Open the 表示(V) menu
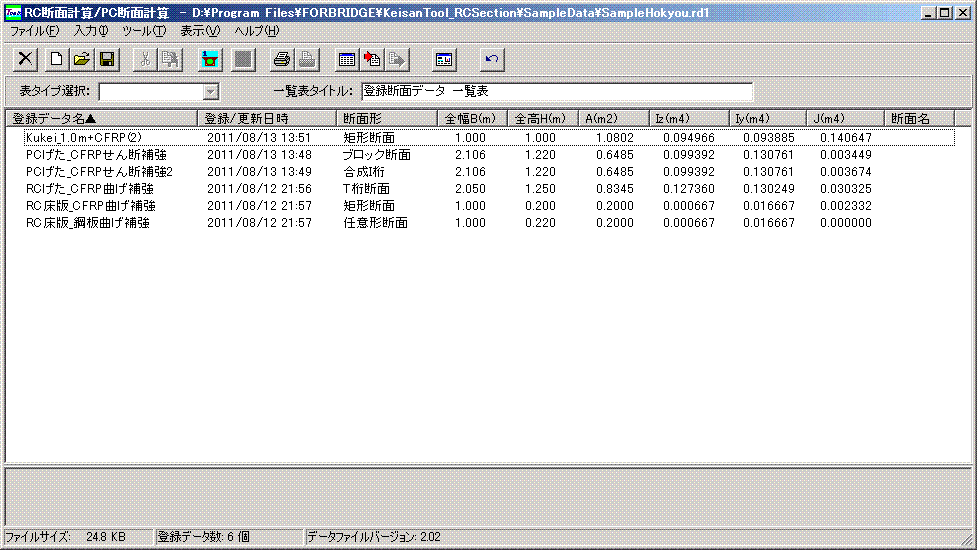 (200, 31)
